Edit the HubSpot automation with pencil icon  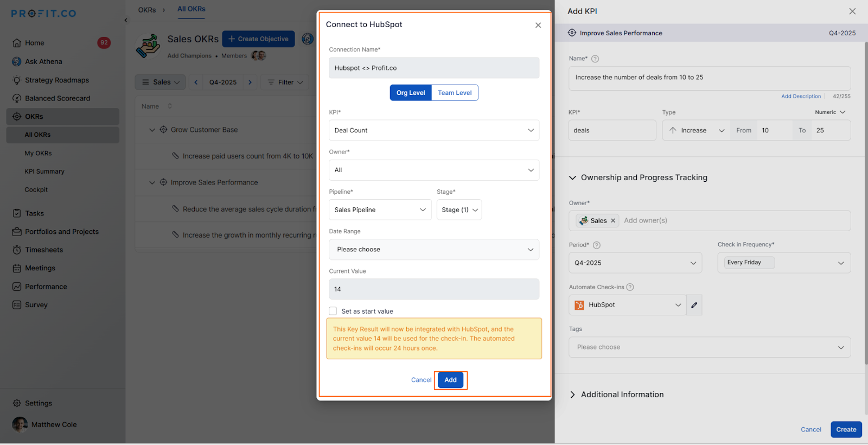[694, 305]
